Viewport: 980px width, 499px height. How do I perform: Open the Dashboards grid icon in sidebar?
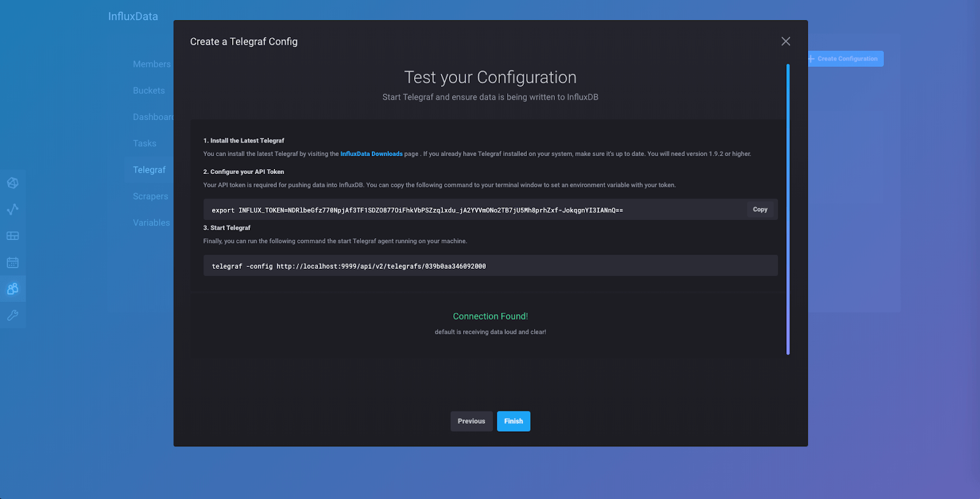(12, 236)
